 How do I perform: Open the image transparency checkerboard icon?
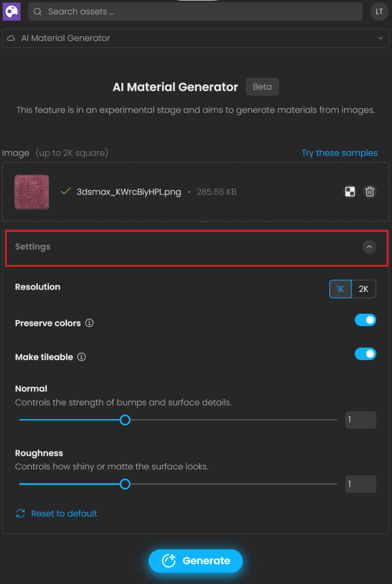click(x=350, y=192)
